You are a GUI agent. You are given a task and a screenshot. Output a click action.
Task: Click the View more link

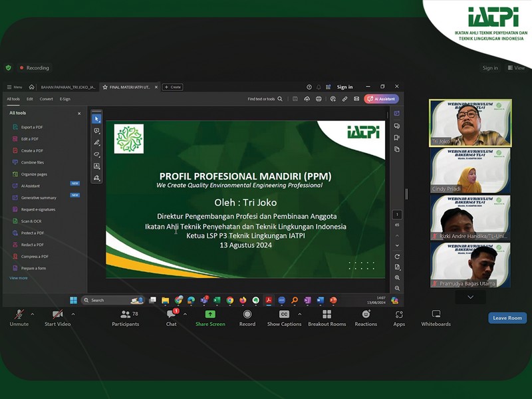click(x=19, y=278)
